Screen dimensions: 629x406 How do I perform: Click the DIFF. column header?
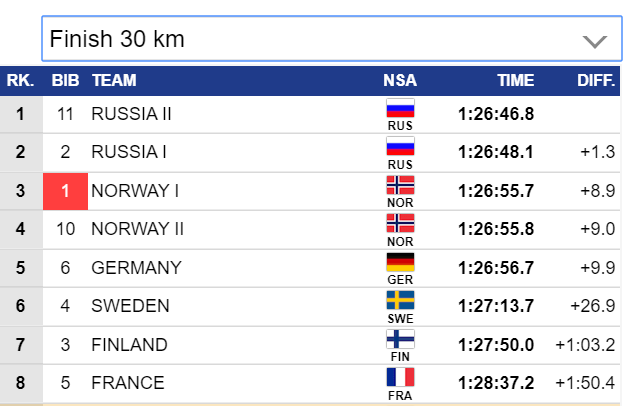pyautogui.click(x=595, y=80)
